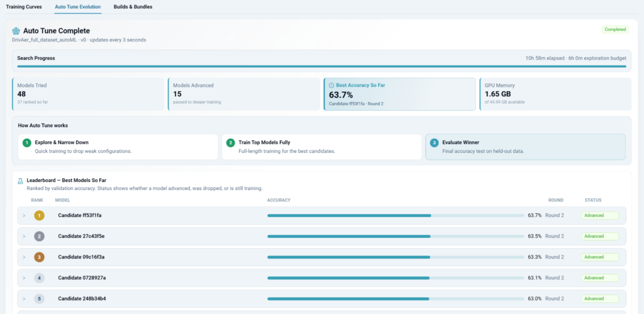
Task: Click the Auto Tune Complete header icon
Action: [x=16, y=31]
